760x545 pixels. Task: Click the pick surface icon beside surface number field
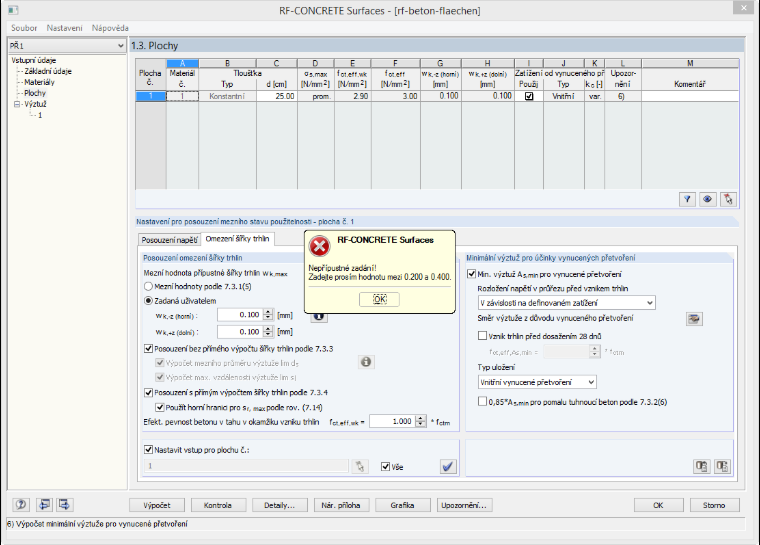[x=359, y=466]
